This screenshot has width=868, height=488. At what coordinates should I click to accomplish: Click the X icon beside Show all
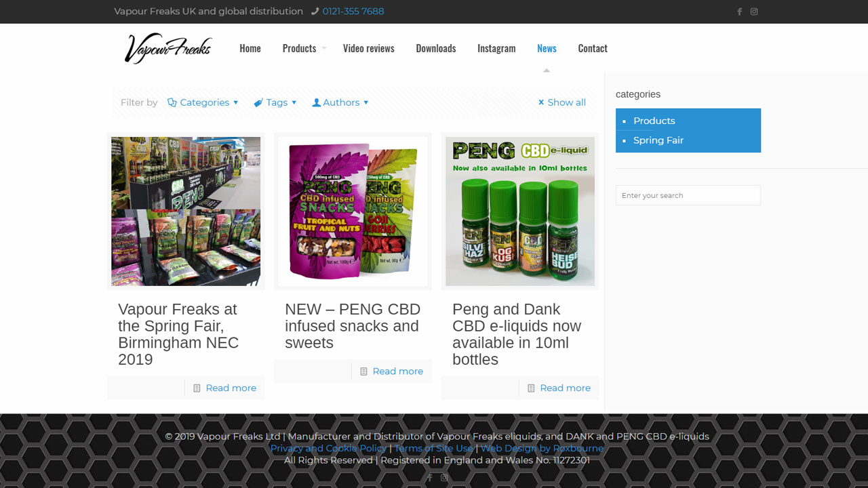click(x=541, y=102)
